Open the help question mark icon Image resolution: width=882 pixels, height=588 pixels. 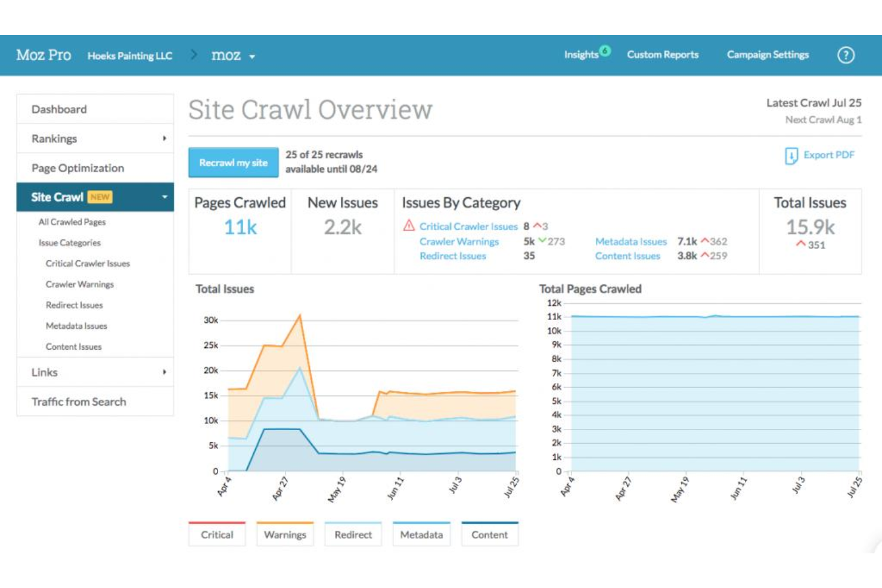click(846, 55)
